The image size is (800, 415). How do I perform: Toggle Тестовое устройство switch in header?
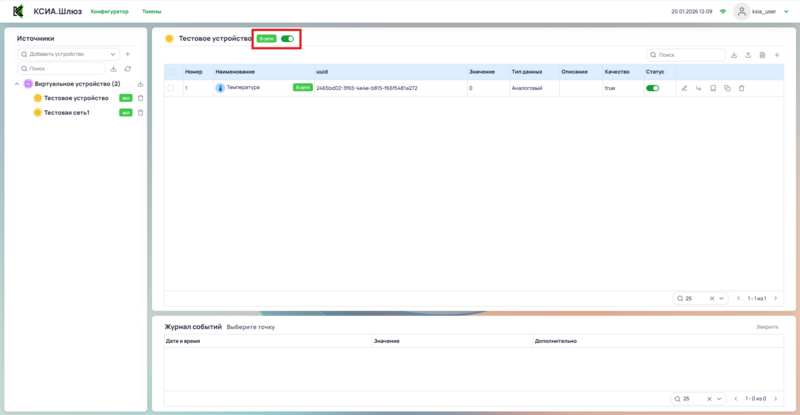(x=288, y=39)
